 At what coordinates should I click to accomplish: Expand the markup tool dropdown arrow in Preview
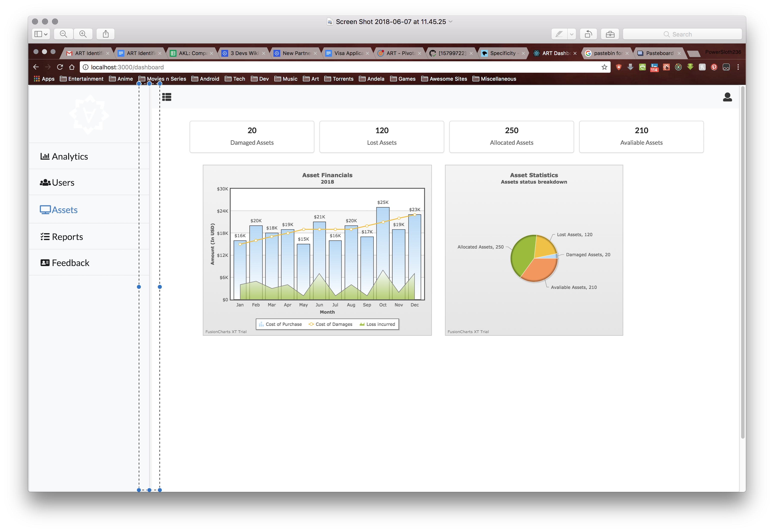tap(572, 34)
